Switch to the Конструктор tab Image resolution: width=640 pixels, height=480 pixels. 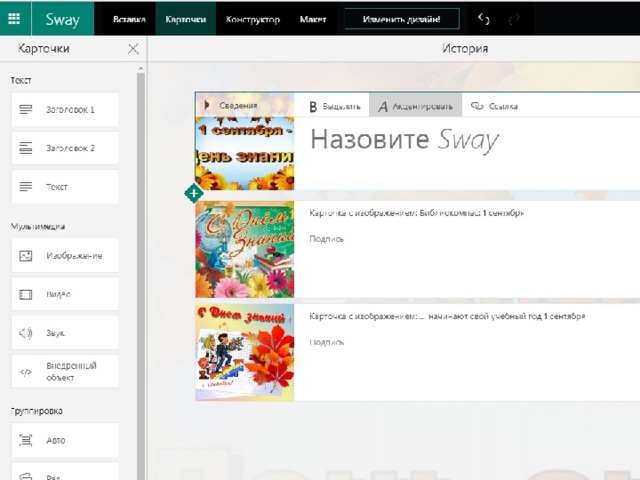coord(253,19)
